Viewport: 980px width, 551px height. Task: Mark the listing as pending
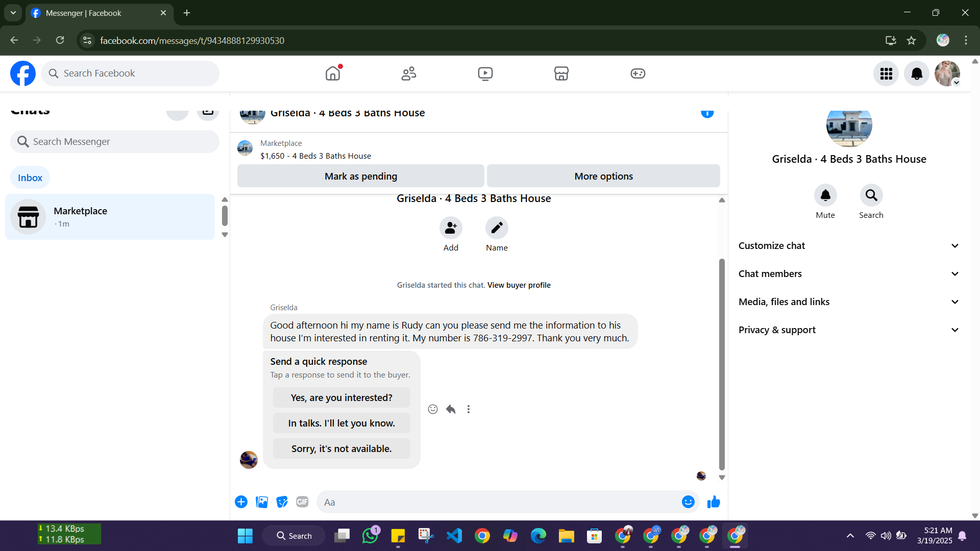click(361, 176)
